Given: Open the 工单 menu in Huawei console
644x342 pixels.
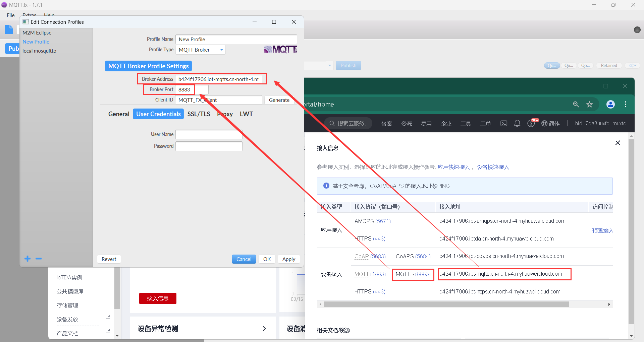Looking at the screenshot, I should coord(485,124).
